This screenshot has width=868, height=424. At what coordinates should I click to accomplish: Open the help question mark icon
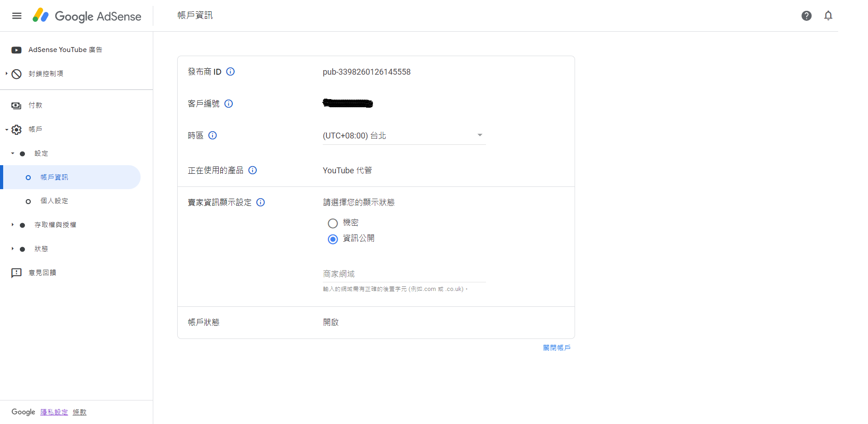point(807,16)
